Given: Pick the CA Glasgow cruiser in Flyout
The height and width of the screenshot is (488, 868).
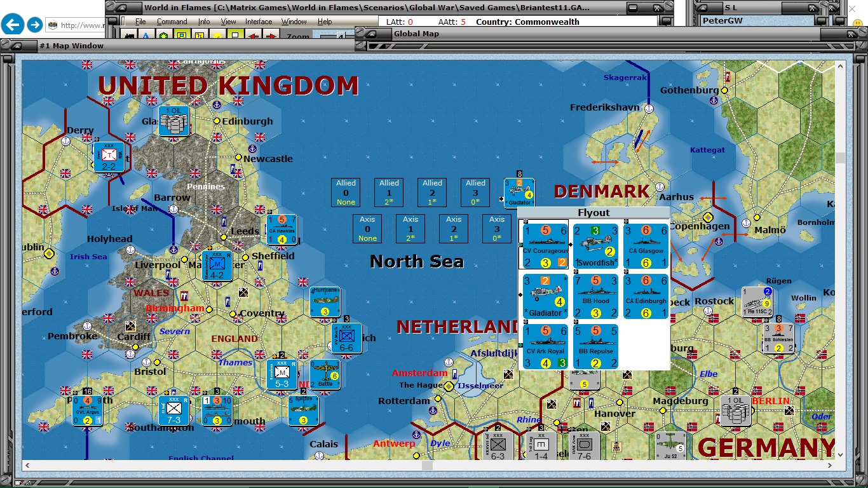Looking at the screenshot, I should [646, 246].
